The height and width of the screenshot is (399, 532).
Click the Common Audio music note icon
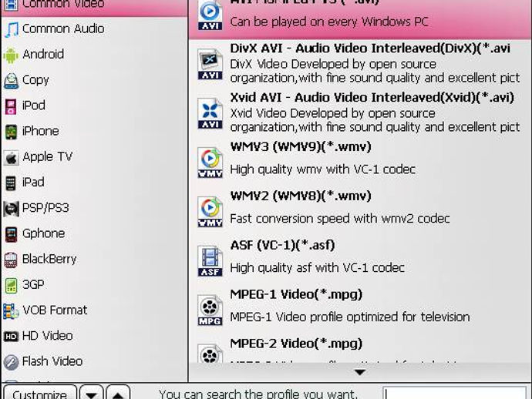[12, 29]
